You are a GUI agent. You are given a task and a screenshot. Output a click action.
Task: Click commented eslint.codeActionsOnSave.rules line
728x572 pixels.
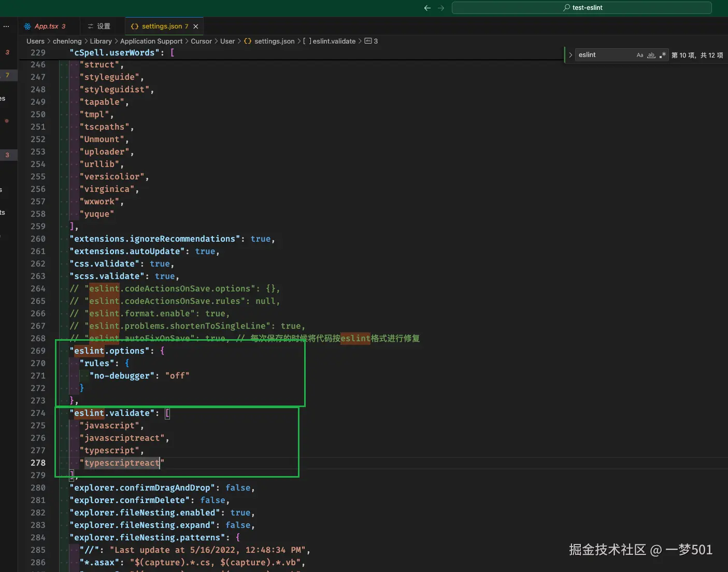(175, 301)
